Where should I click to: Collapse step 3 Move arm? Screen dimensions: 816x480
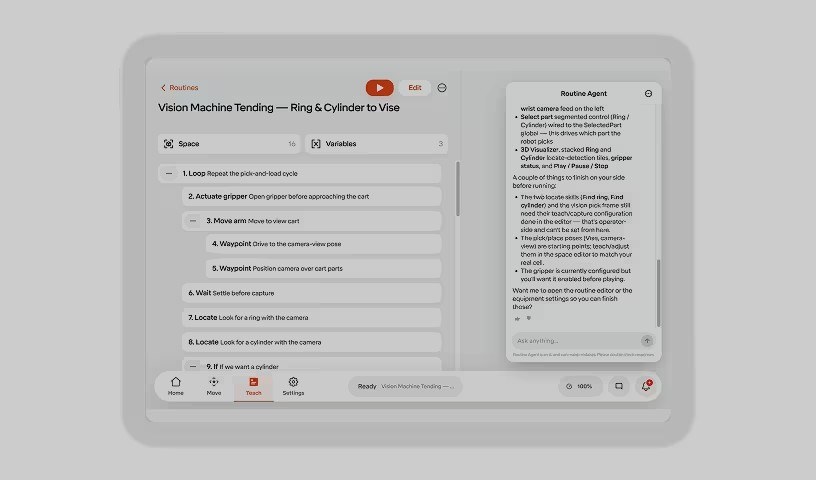[193, 221]
